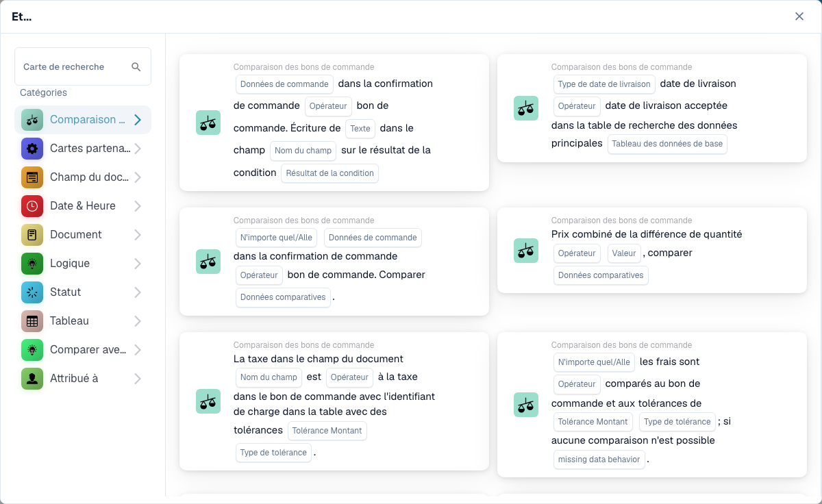
Task: Click the Statut spinner icon
Action: [x=32, y=292]
